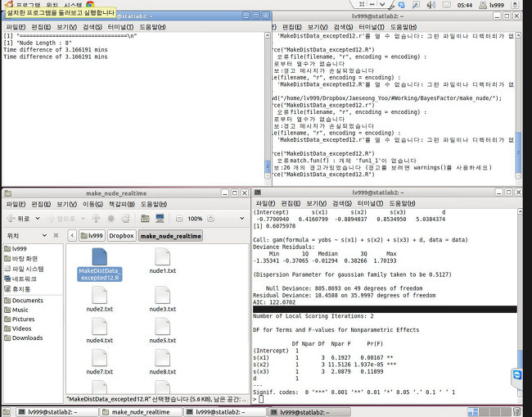Open Documents in the sidebar
Screen dimensions: 532x417
(x=24, y=300)
